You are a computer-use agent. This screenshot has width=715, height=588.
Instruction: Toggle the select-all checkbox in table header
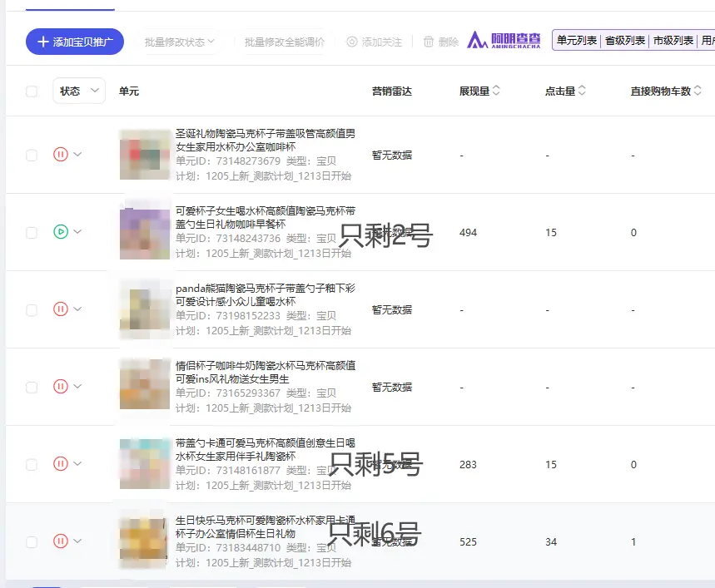coord(30,92)
